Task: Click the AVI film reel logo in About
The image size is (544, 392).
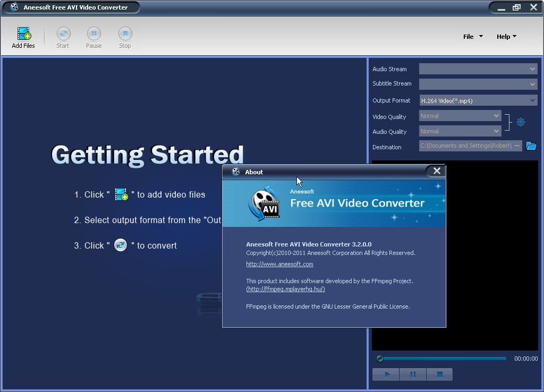Action: pos(264,203)
